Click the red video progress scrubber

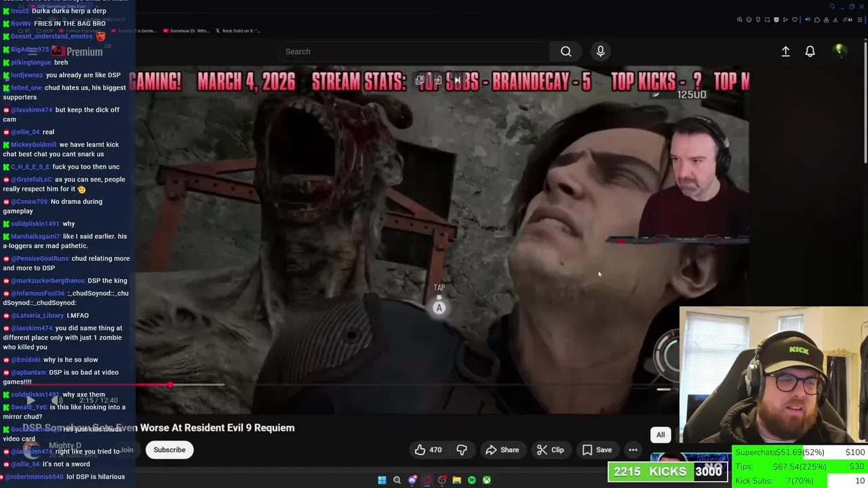tap(170, 385)
